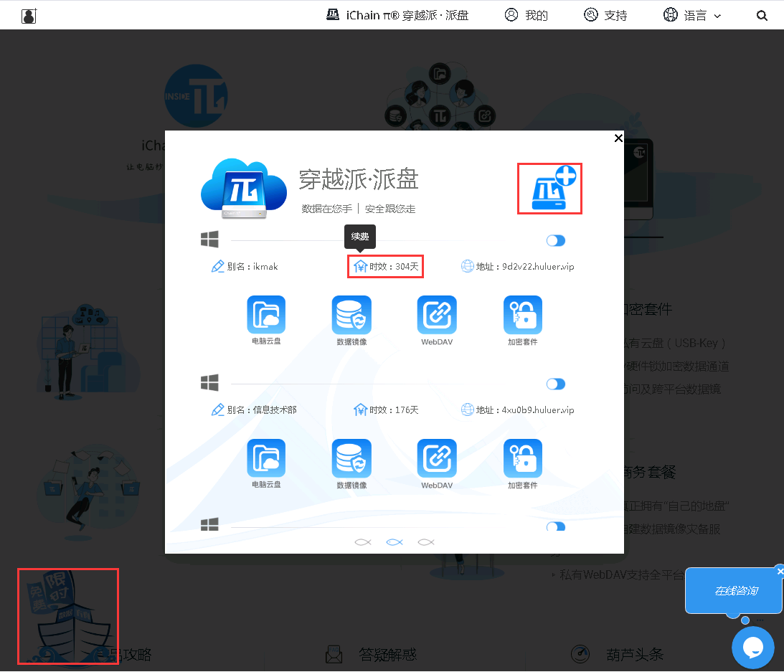Viewport: 784px width, 672px height.
Task: Open 数据镜像 for the ikmak device
Action: tap(351, 320)
